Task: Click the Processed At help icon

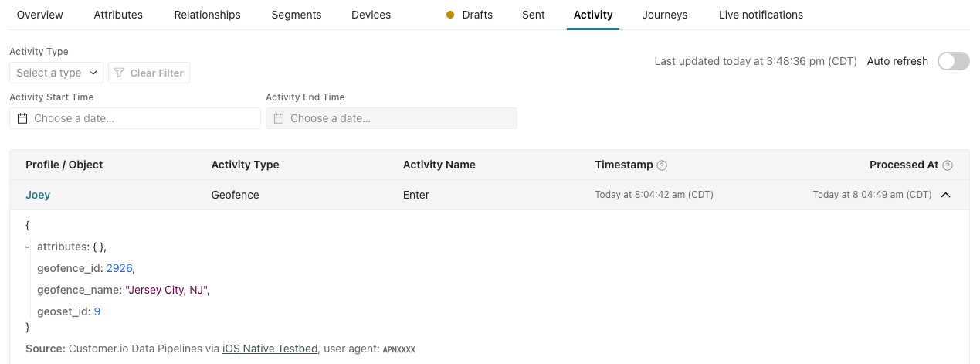Action: [948, 165]
